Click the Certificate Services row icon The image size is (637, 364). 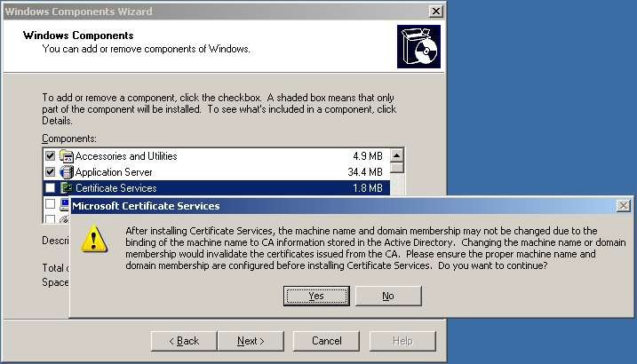pos(67,188)
